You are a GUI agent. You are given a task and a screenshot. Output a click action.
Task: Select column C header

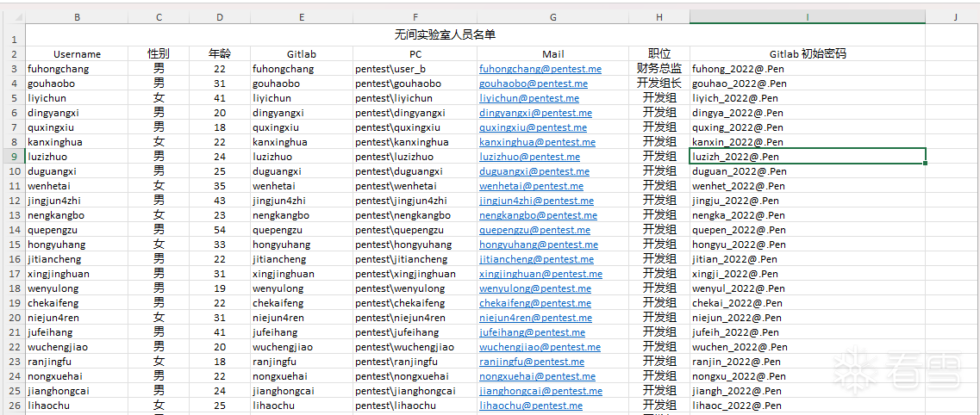(159, 17)
